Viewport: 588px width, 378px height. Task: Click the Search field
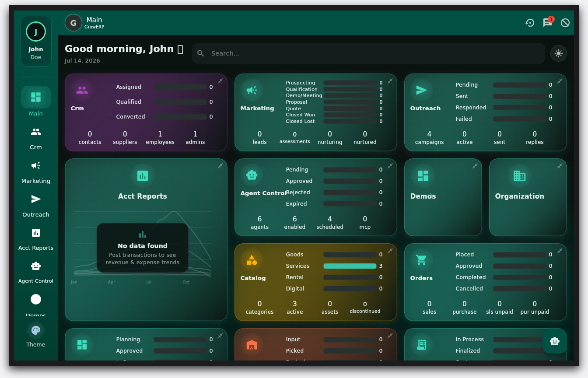coord(368,53)
